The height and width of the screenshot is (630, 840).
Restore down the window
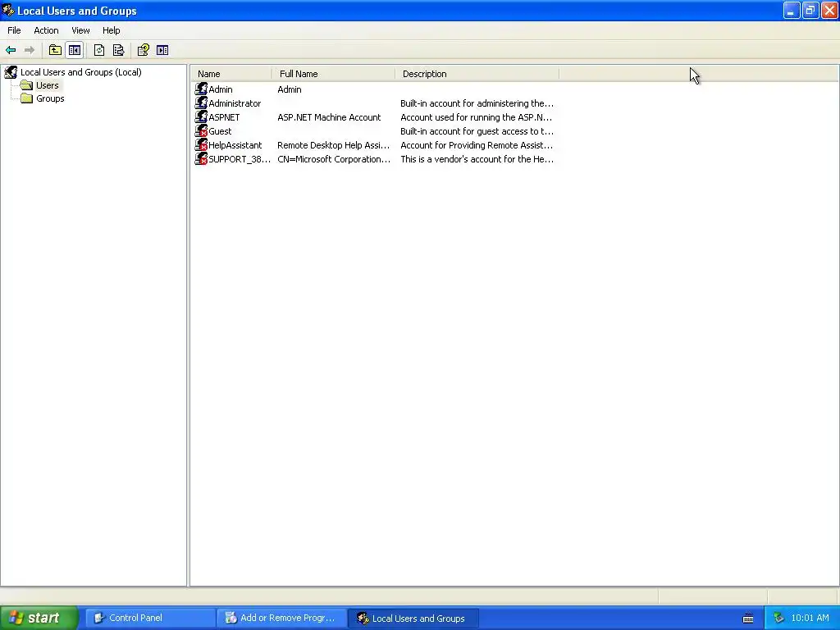click(810, 10)
